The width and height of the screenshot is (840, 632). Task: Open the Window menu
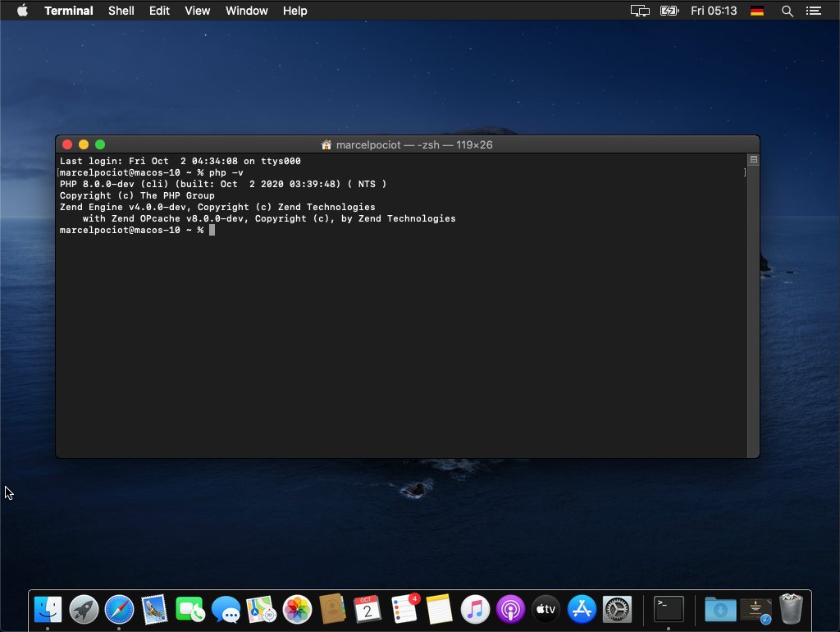click(246, 11)
